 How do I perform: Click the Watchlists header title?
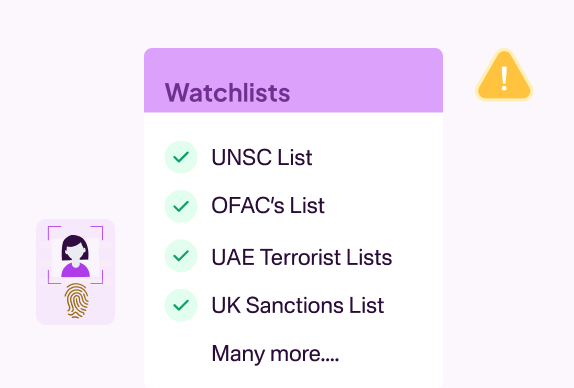227,93
